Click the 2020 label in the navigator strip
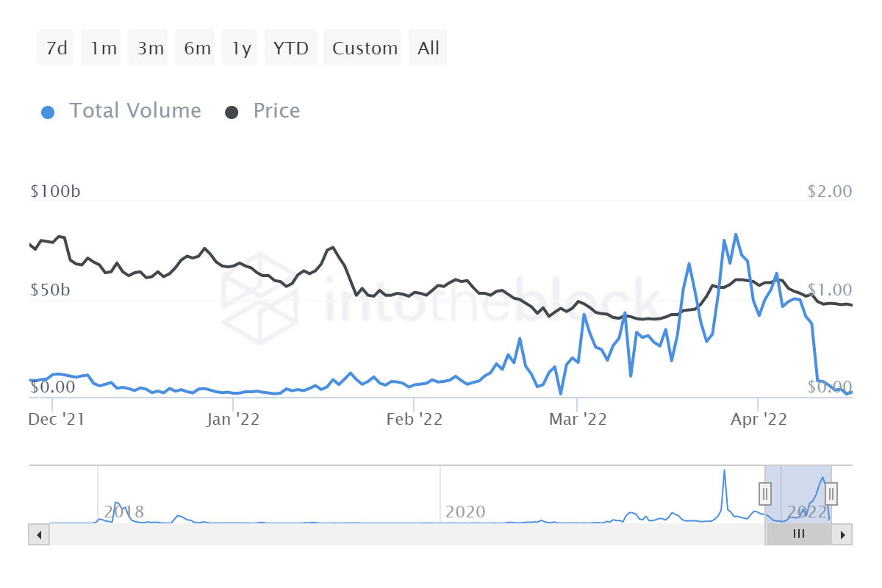 pos(466,512)
